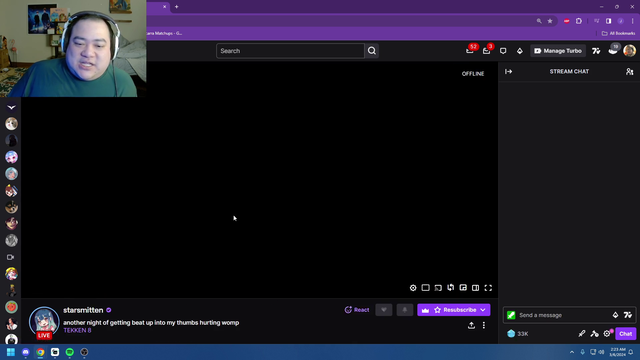Expand the Resubscribe dropdown arrow
The image size is (640, 360).
click(483, 310)
